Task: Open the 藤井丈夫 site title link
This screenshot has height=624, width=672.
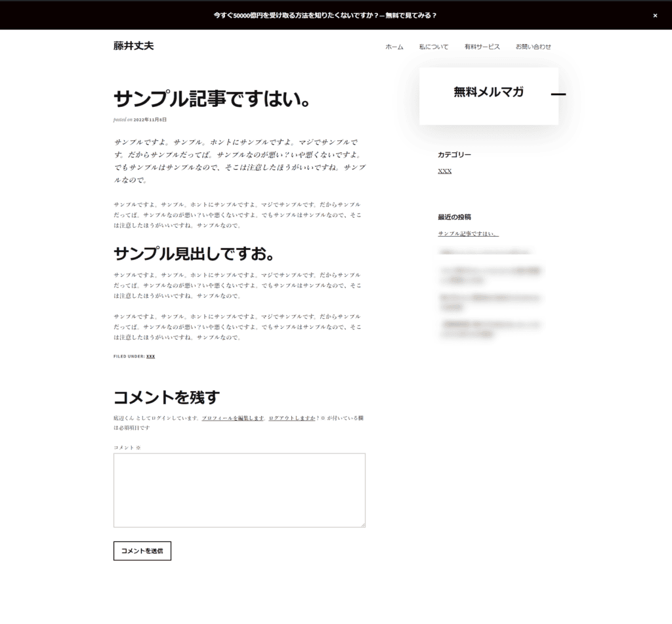Action: 133,46
